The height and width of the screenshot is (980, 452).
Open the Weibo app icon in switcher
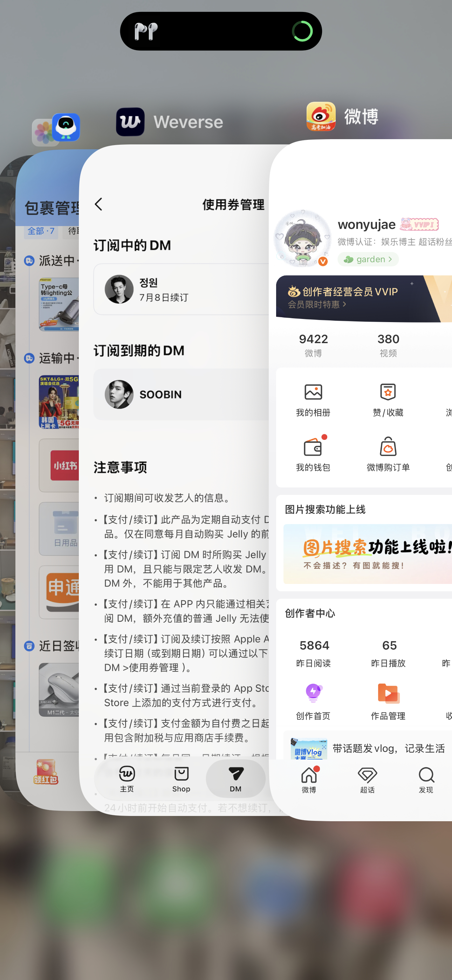321,116
